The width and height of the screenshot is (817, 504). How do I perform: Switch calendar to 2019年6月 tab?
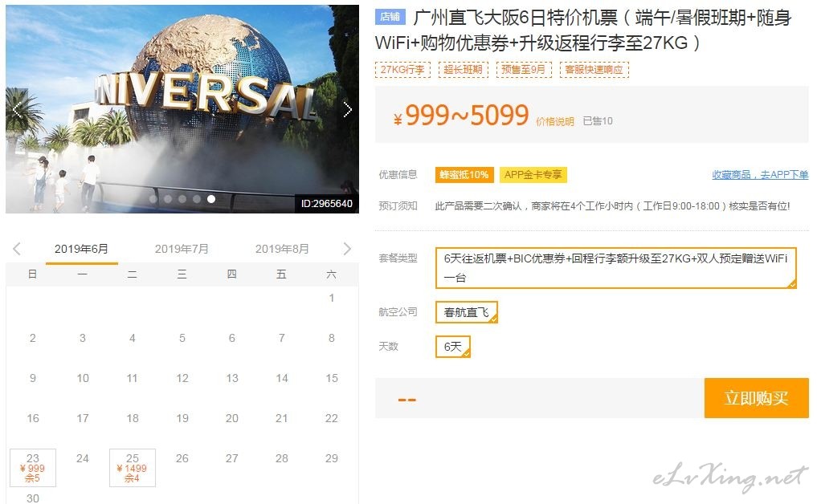click(x=81, y=250)
